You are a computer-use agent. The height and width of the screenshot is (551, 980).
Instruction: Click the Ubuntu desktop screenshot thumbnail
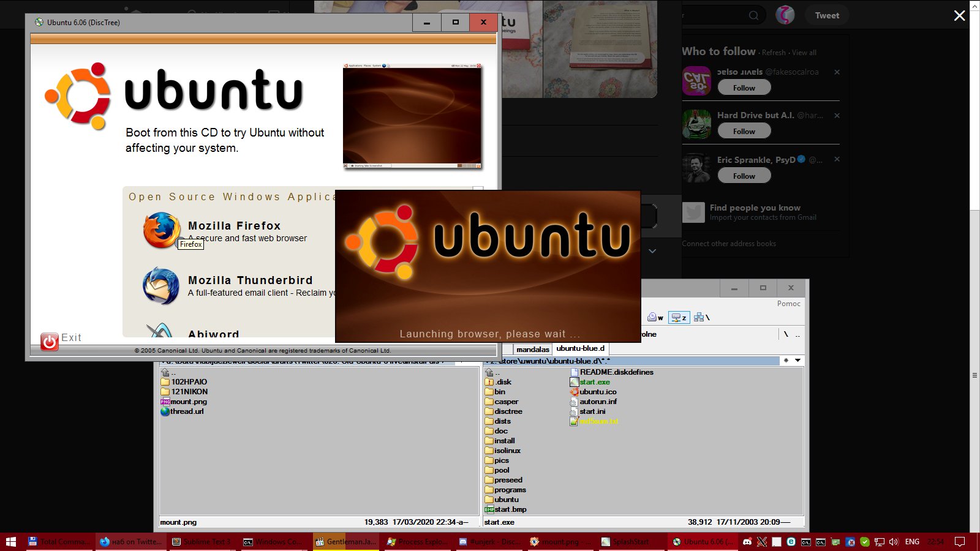tap(412, 116)
